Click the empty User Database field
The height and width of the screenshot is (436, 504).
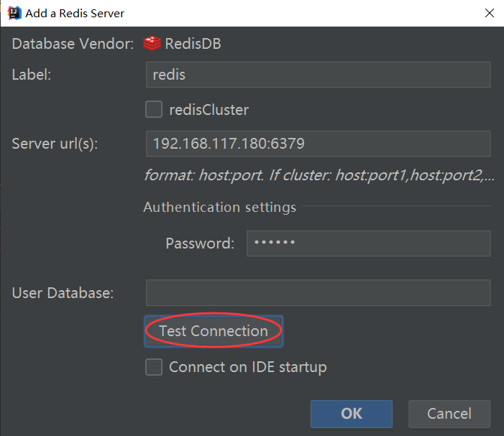(x=318, y=293)
